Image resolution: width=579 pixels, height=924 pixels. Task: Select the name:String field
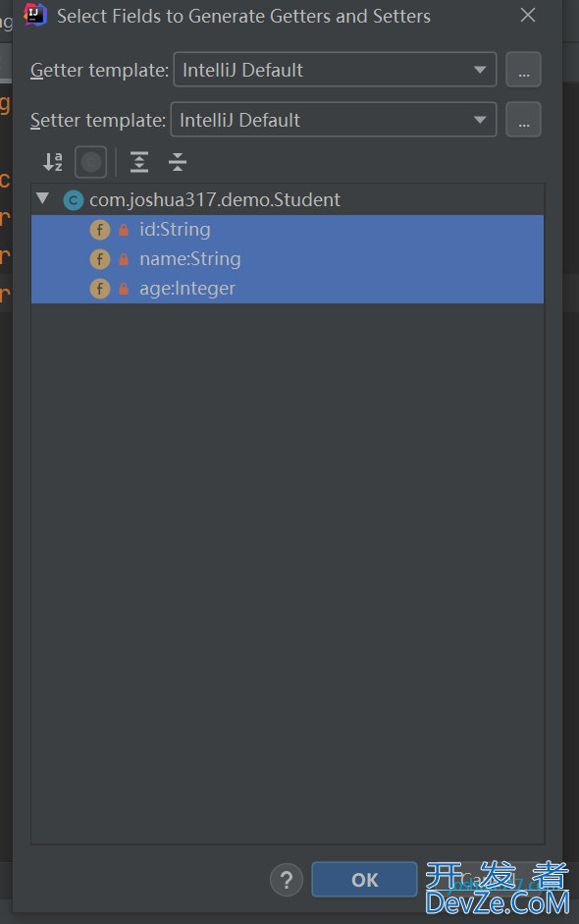coord(288,259)
